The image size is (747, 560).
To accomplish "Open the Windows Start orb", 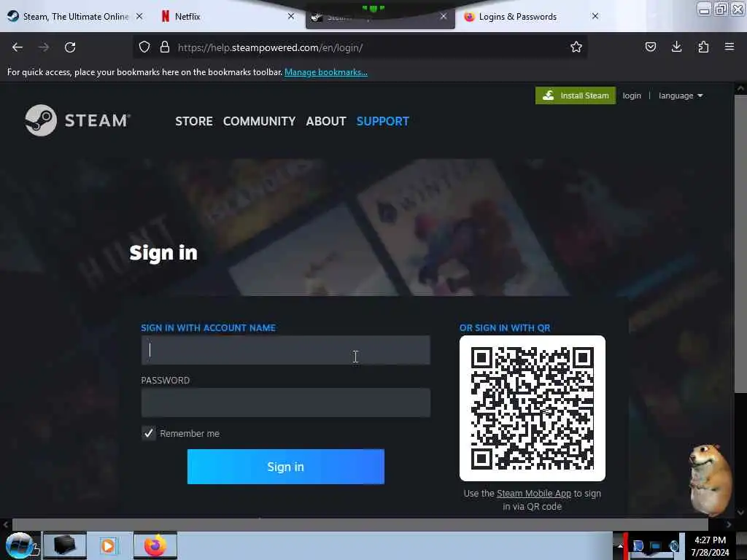I will click(x=20, y=545).
